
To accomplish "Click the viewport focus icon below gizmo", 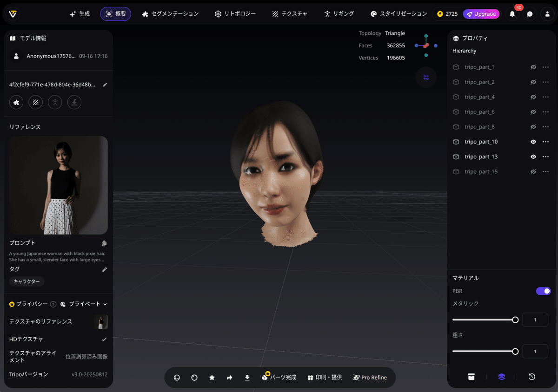I will tap(426, 77).
